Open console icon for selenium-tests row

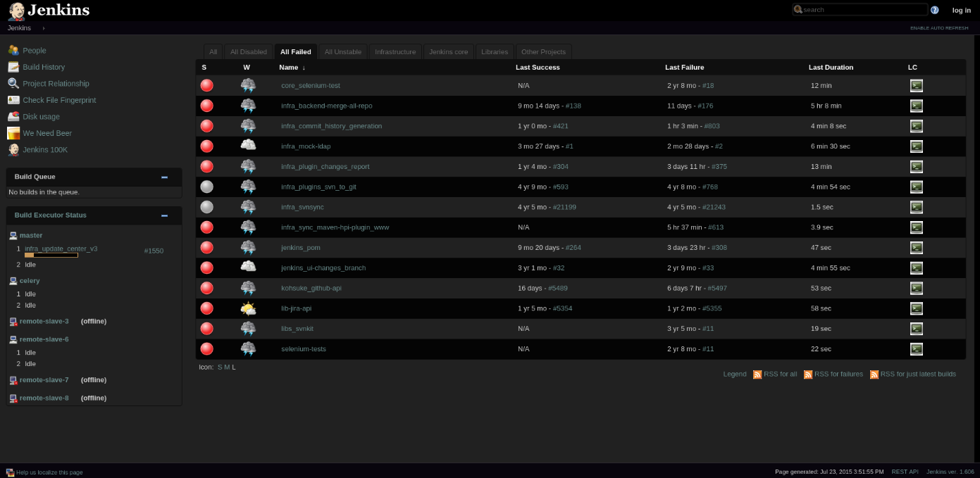(x=916, y=349)
